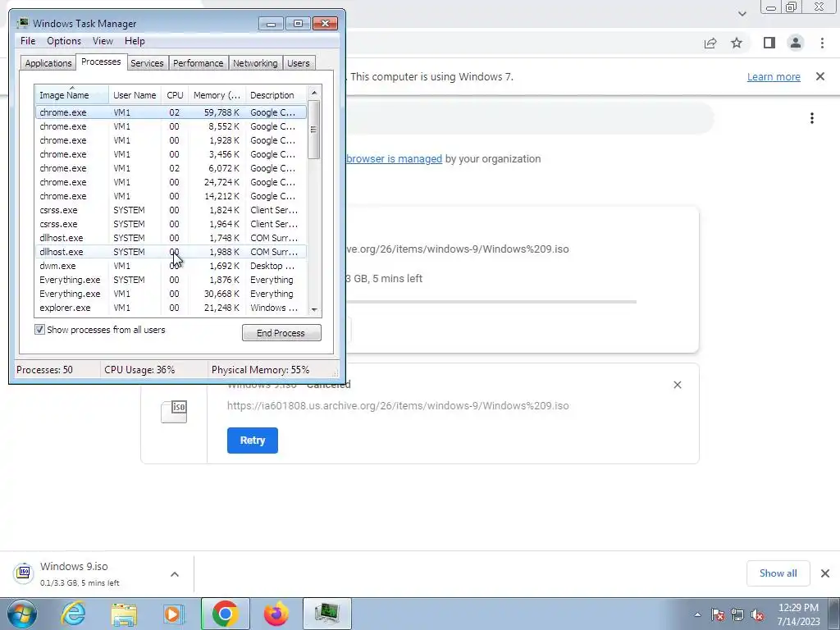Switch to the Users tab
The image size is (840, 630).
[299, 62]
